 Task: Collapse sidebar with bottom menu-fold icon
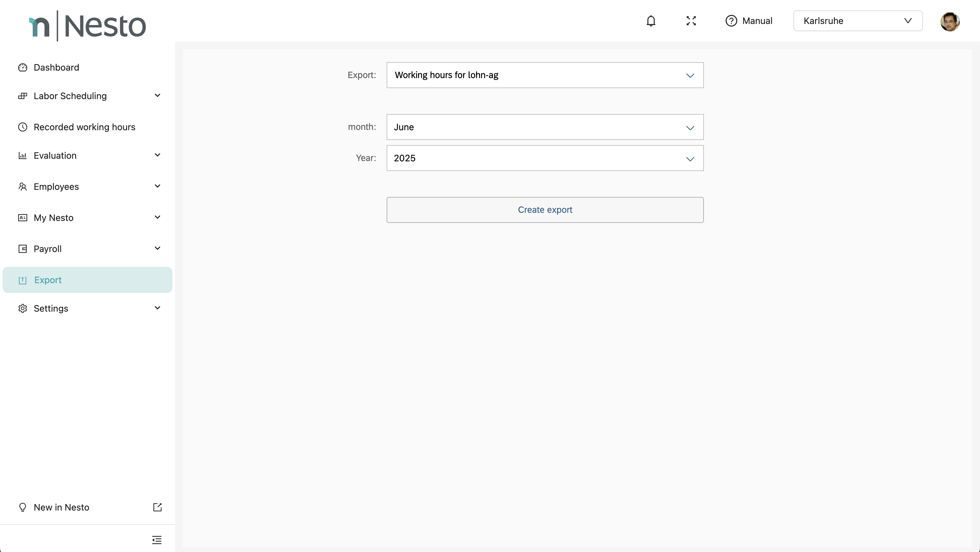(157, 539)
